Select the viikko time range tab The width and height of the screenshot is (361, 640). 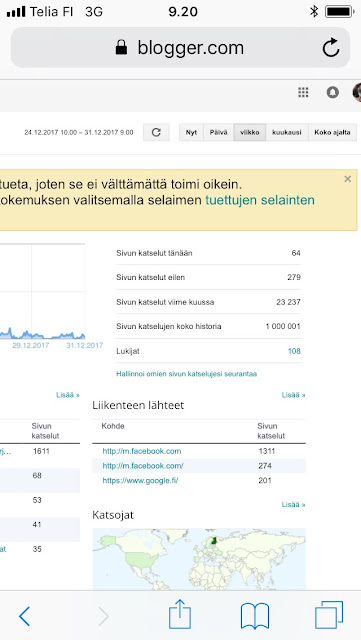(x=250, y=133)
